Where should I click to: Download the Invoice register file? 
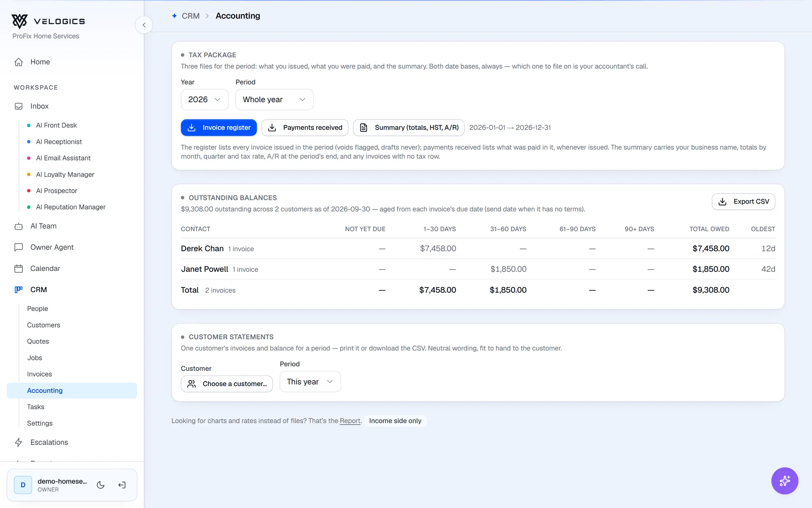pyautogui.click(x=219, y=127)
